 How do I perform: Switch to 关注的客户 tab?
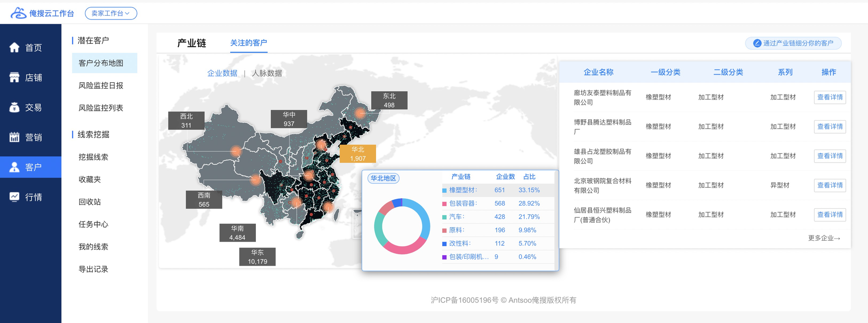point(248,43)
